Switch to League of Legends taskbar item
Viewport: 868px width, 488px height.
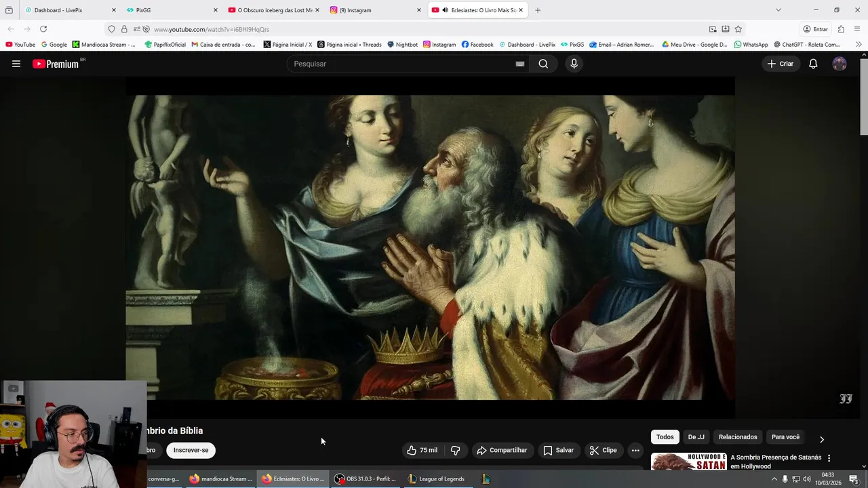436,479
